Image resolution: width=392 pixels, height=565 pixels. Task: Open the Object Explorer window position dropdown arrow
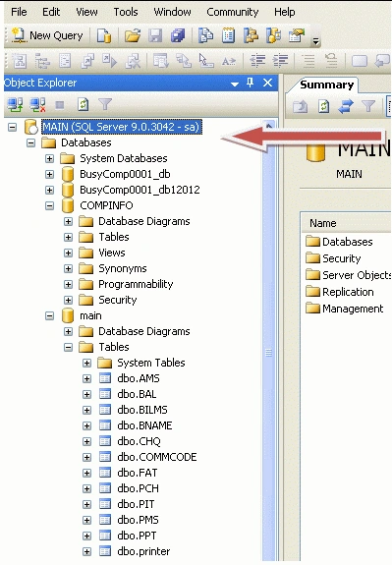(x=235, y=84)
